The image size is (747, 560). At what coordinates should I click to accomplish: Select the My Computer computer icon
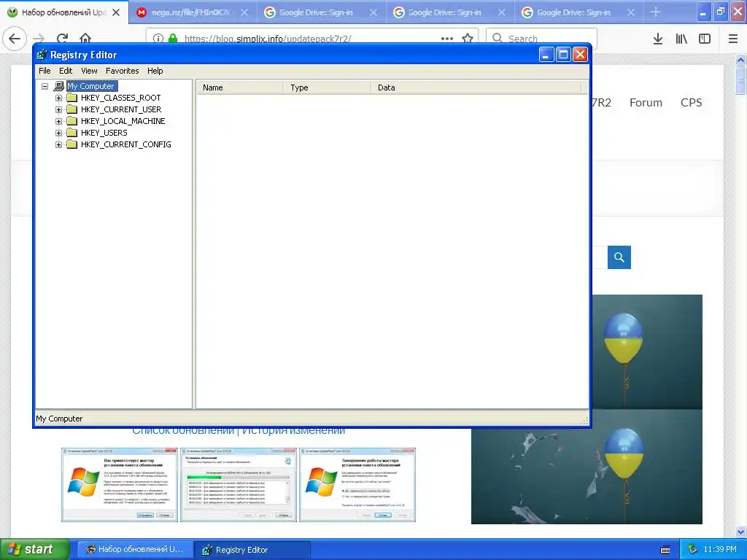click(x=59, y=86)
